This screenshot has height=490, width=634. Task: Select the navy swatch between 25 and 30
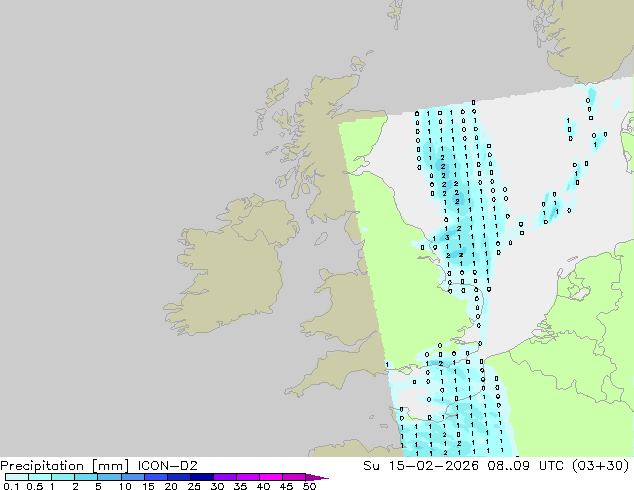201,477
